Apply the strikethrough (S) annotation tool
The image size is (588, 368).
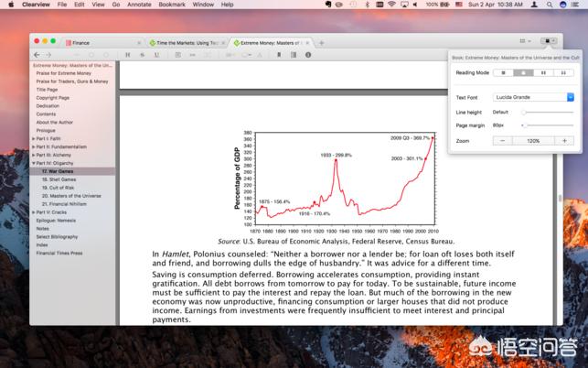142,55
